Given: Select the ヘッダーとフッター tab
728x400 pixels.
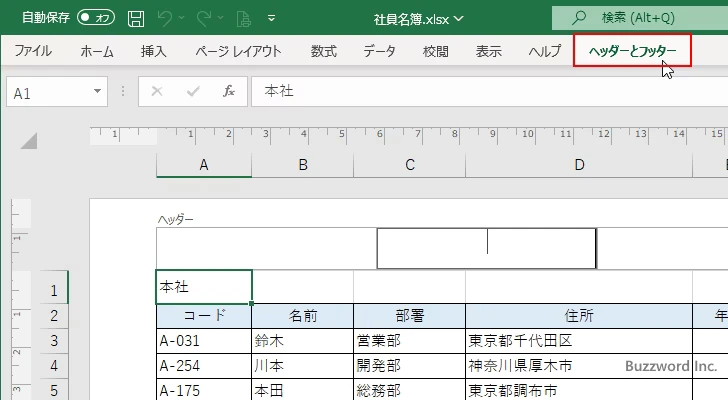Looking at the screenshot, I should 632,51.
